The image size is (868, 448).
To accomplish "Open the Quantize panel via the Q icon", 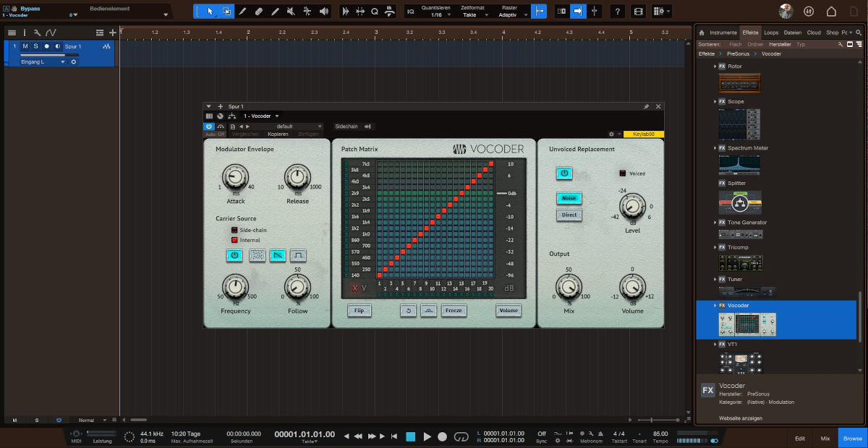I will [x=375, y=11].
